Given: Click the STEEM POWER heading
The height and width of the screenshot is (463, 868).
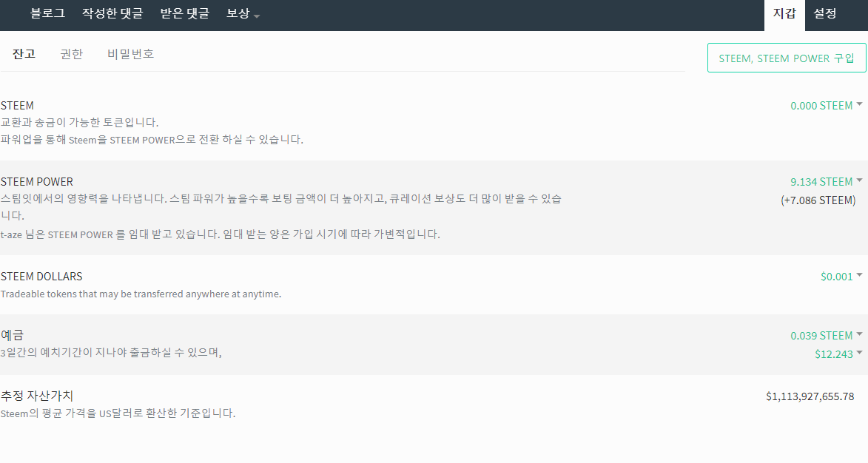Looking at the screenshot, I should (x=36, y=181).
